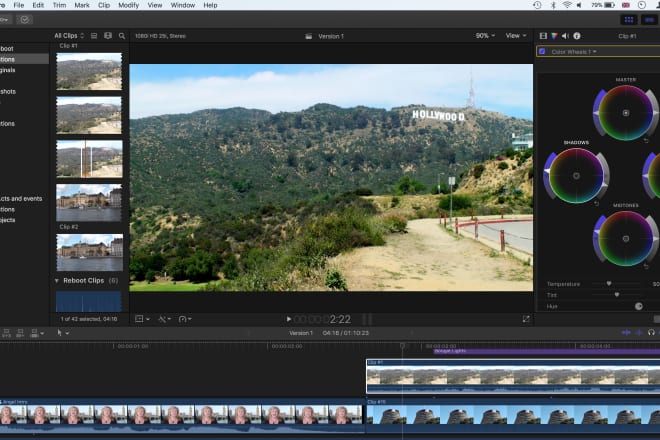The width and height of the screenshot is (660, 440).
Task: Reset the Shadows color wheel arrow
Action: (x=596, y=204)
